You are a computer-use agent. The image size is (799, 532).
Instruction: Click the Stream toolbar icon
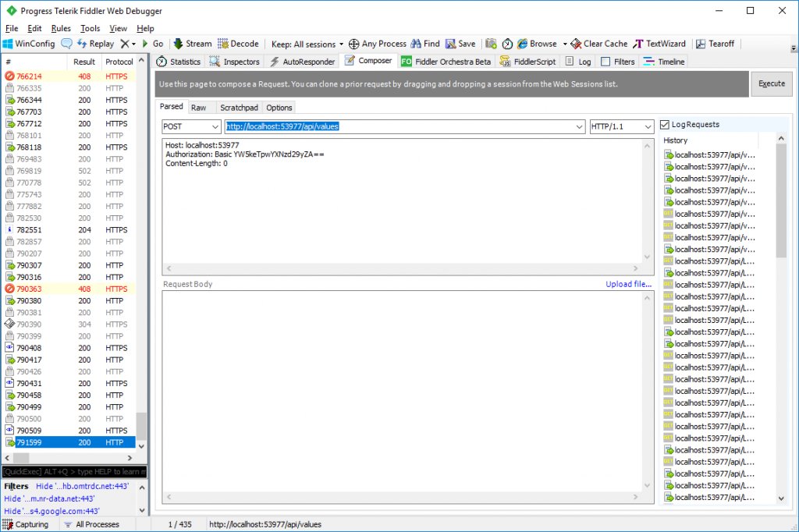[178, 44]
